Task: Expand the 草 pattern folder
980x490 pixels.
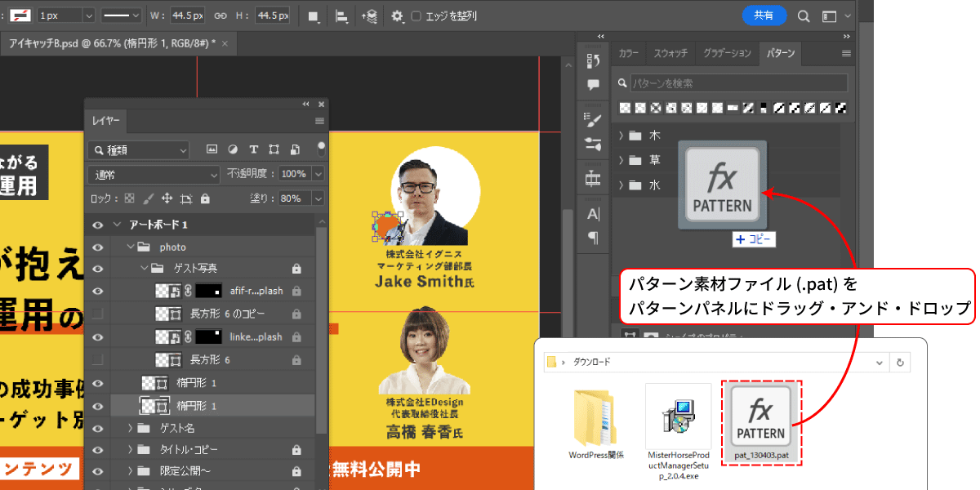Action: 621,160
